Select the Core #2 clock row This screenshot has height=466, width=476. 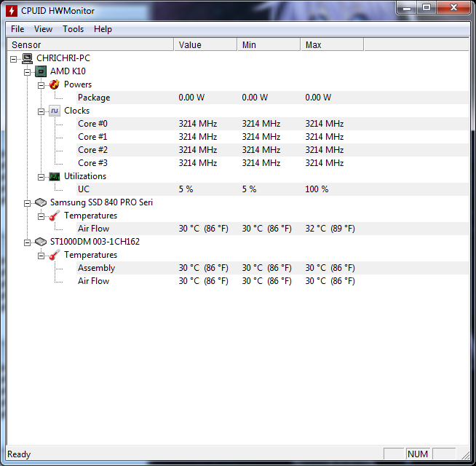272,150
